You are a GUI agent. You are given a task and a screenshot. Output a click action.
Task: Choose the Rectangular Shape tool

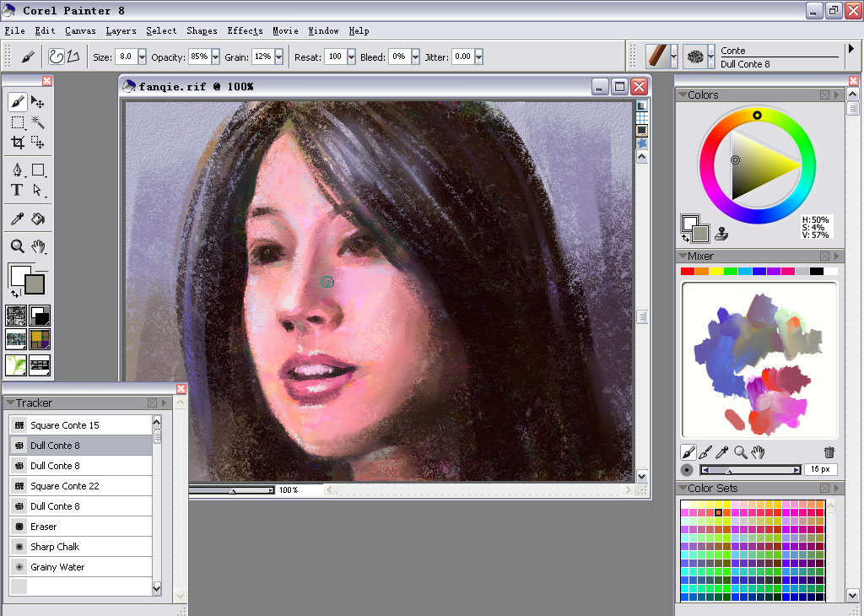click(x=37, y=170)
